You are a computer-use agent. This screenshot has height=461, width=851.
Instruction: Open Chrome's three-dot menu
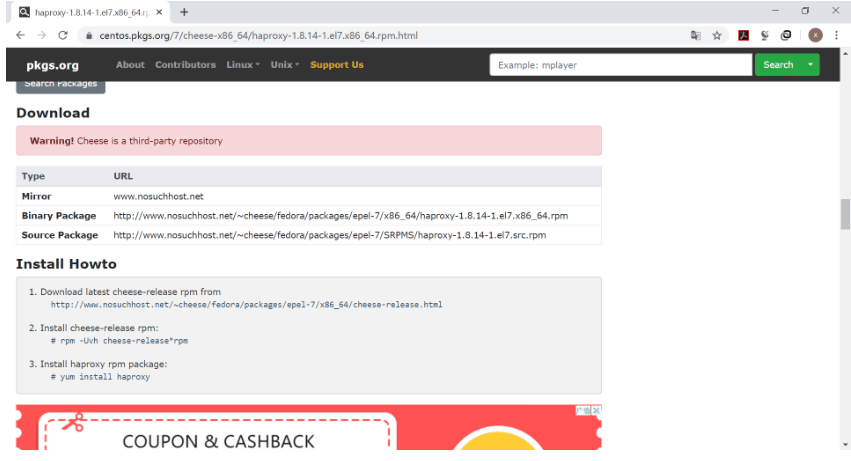click(x=836, y=35)
